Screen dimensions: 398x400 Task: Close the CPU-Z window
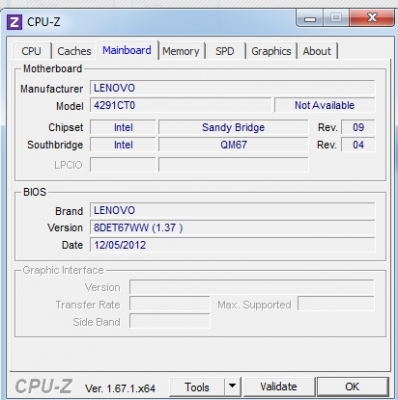[x=372, y=18]
